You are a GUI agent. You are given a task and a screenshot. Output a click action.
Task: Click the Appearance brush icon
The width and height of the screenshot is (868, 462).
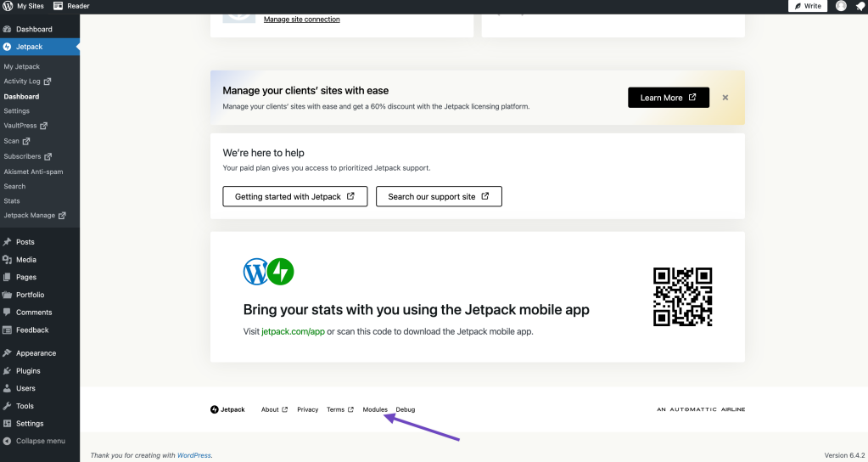(7, 353)
